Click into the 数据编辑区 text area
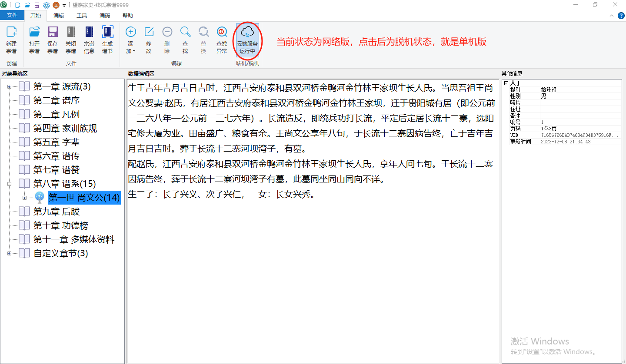 click(x=313, y=221)
